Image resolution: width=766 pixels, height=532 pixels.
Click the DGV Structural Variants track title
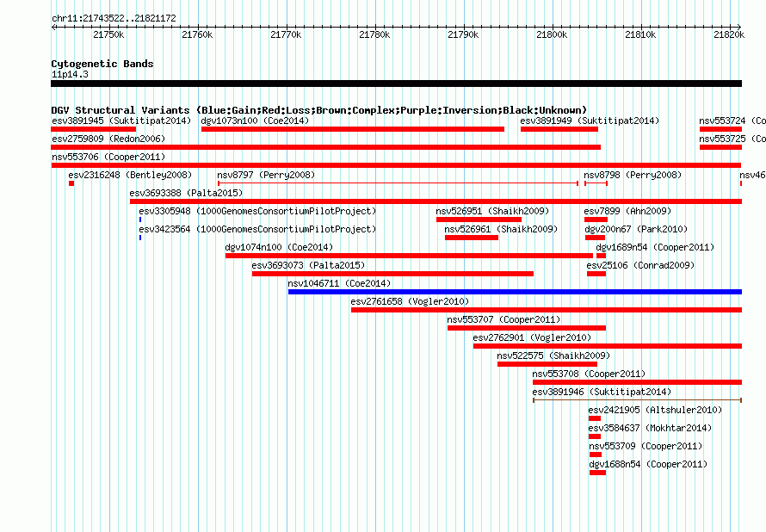tap(319, 110)
